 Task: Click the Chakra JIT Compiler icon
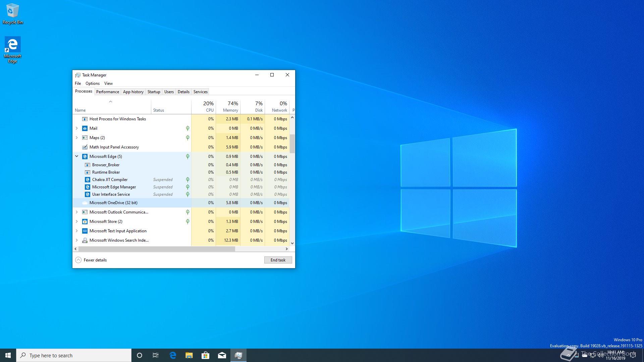88,180
